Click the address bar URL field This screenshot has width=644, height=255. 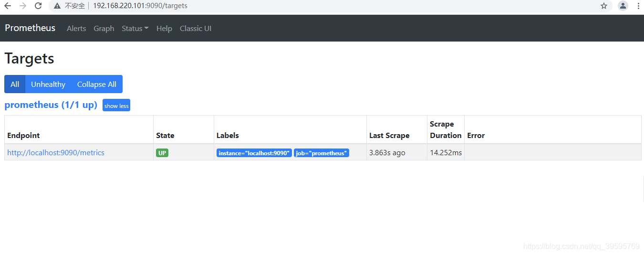tap(331, 6)
